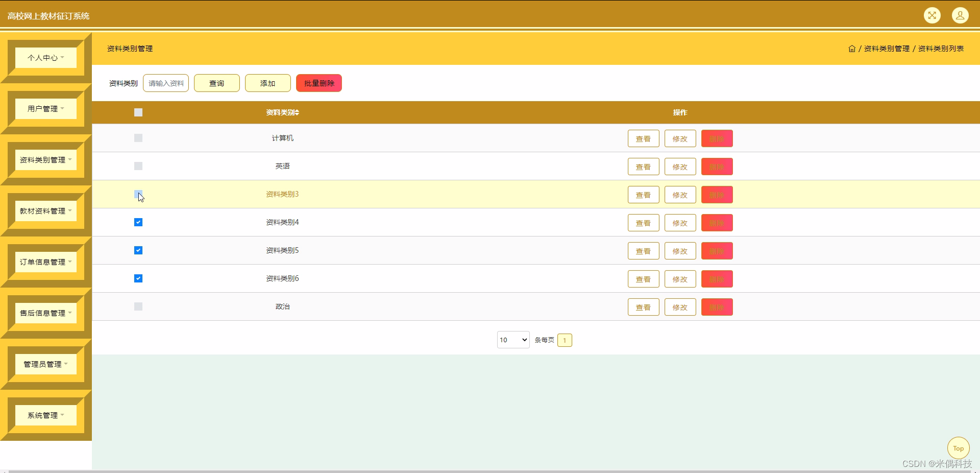Toggle the select-all checkbox in the table header
The width and height of the screenshot is (980, 473).
pyautogui.click(x=138, y=112)
